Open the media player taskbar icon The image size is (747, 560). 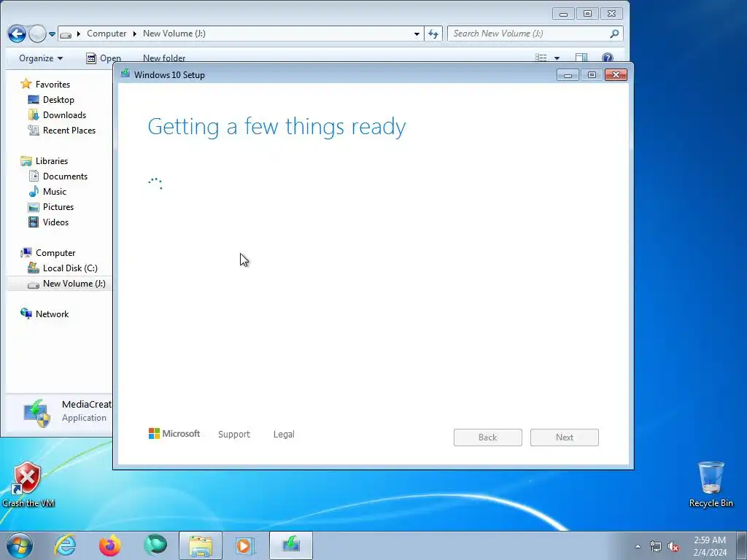click(245, 545)
